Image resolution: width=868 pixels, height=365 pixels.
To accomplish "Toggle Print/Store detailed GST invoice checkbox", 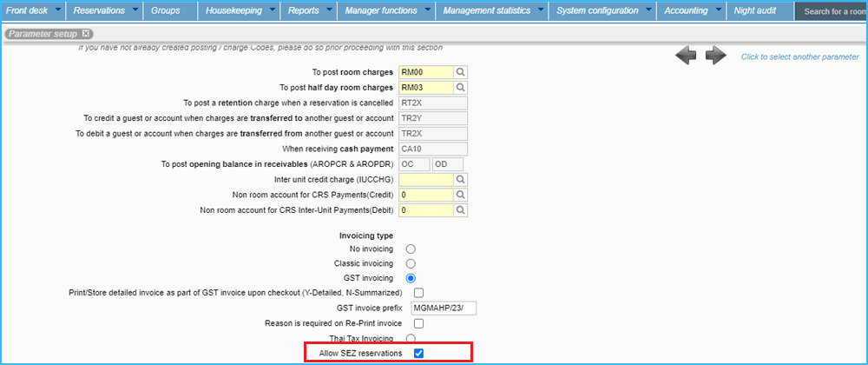I will click(418, 293).
